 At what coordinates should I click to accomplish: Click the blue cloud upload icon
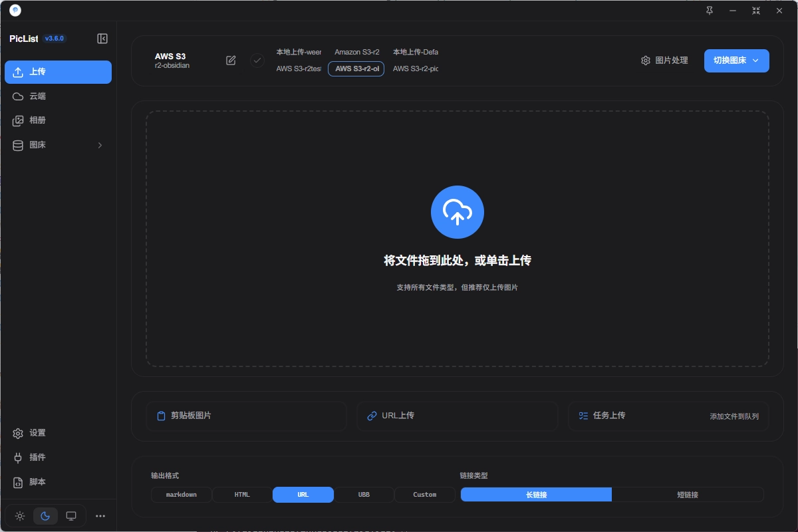coord(458,211)
